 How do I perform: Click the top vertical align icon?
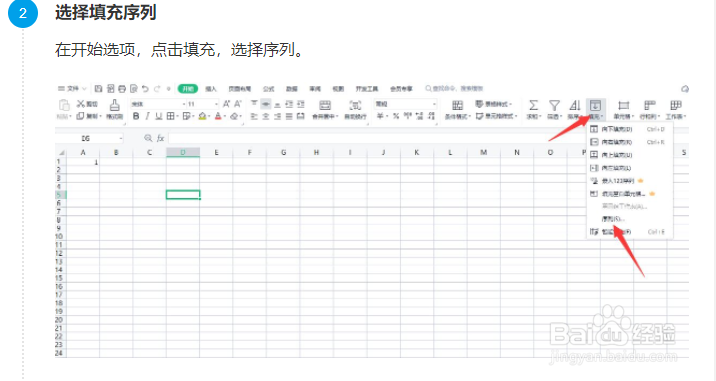[254, 104]
